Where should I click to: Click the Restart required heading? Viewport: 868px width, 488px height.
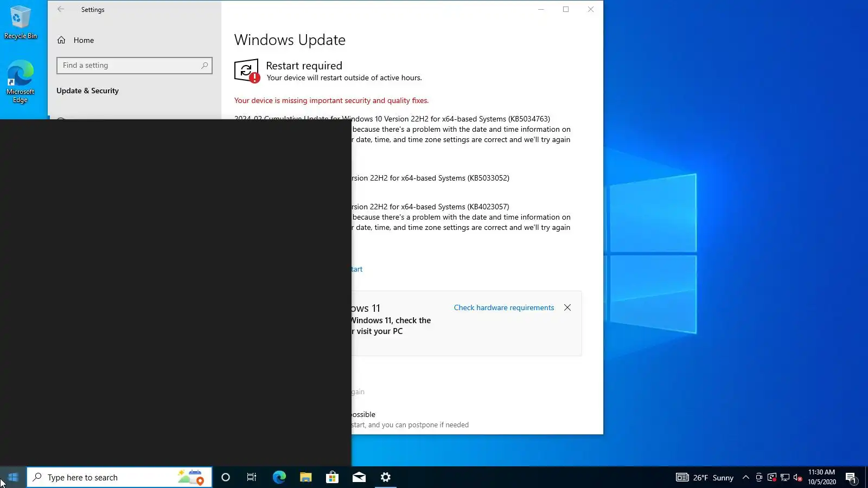click(x=304, y=66)
